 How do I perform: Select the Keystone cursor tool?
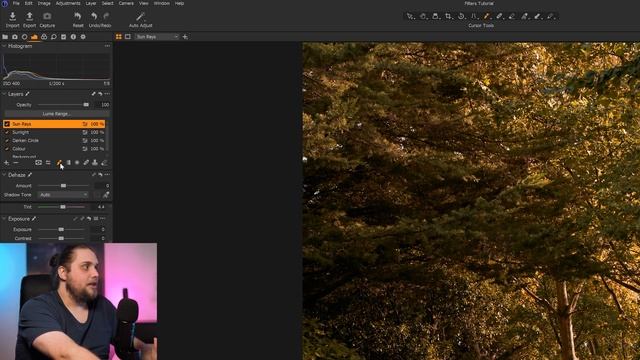tap(473, 16)
